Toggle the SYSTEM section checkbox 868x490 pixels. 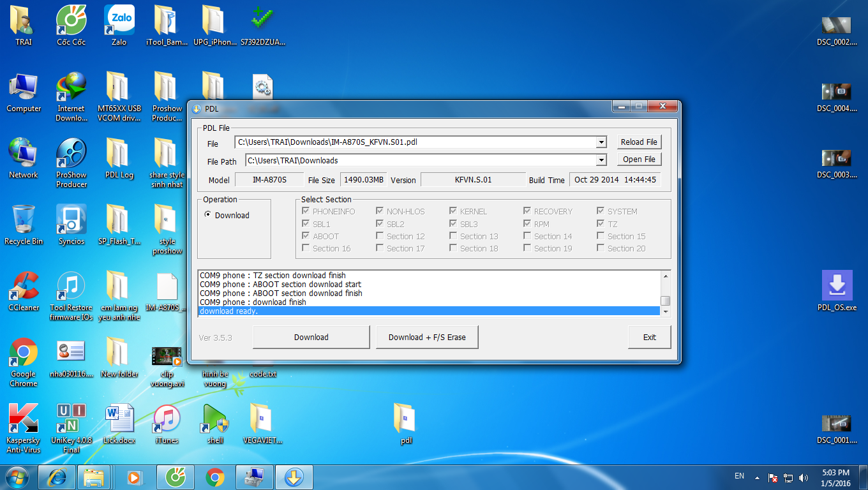click(601, 211)
